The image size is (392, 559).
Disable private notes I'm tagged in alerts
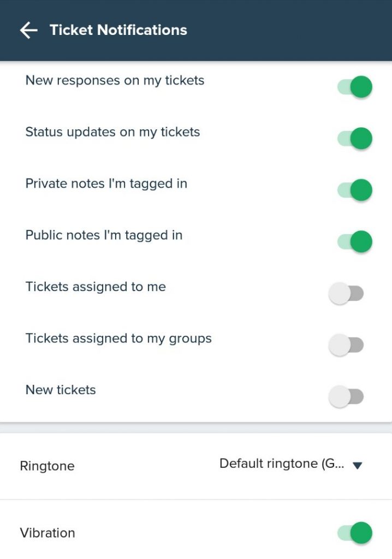point(354,190)
